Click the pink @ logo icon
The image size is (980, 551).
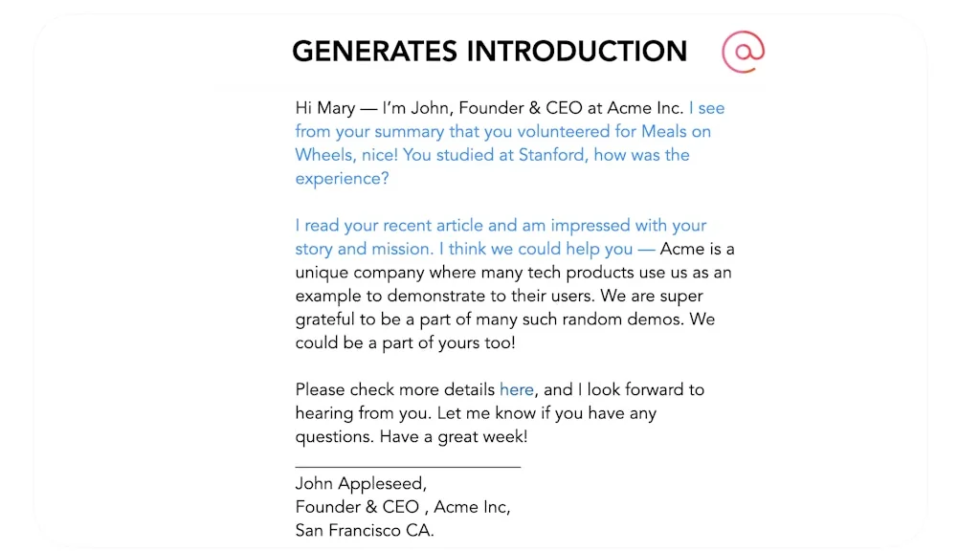pos(744,51)
